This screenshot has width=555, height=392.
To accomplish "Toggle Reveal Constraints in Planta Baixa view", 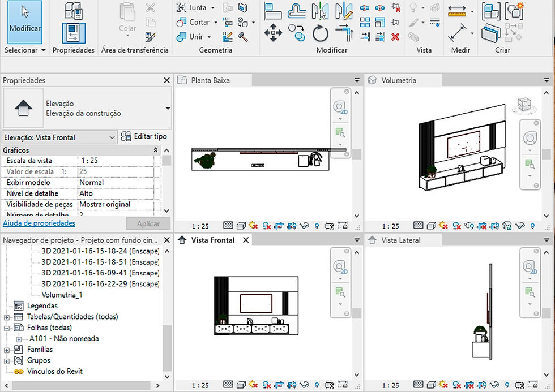I will tap(342, 226).
